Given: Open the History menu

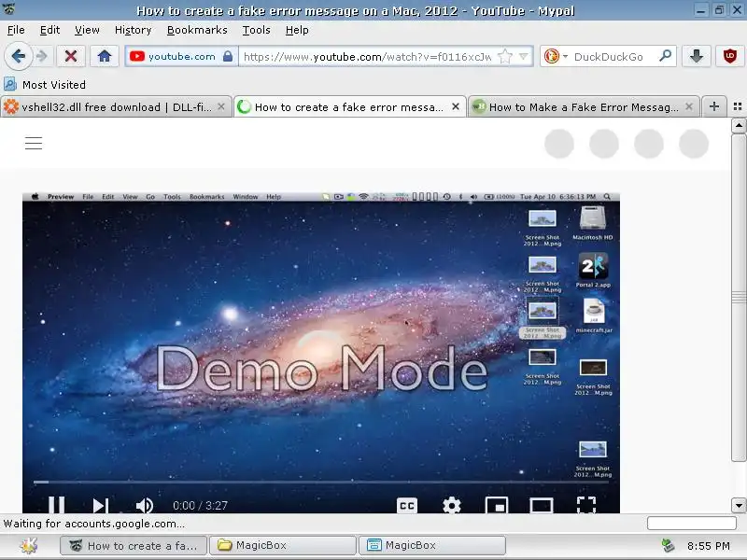Looking at the screenshot, I should click(x=133, y=30).
